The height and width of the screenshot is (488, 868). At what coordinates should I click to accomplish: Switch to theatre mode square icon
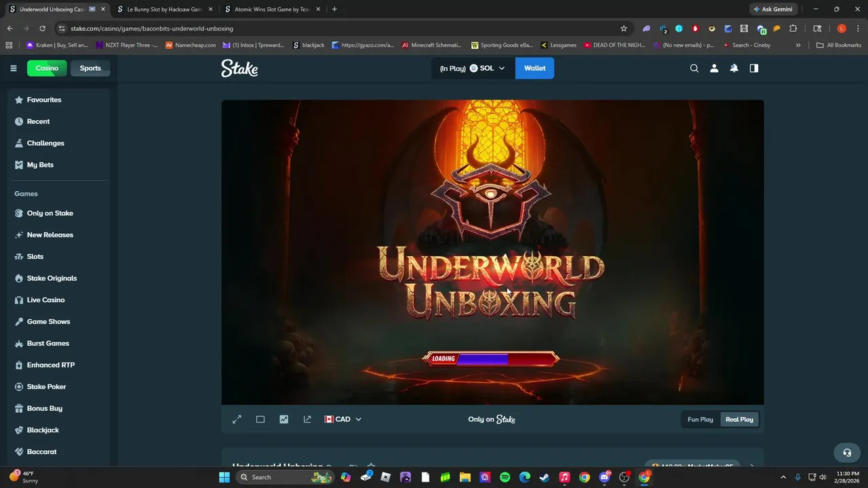260,420
